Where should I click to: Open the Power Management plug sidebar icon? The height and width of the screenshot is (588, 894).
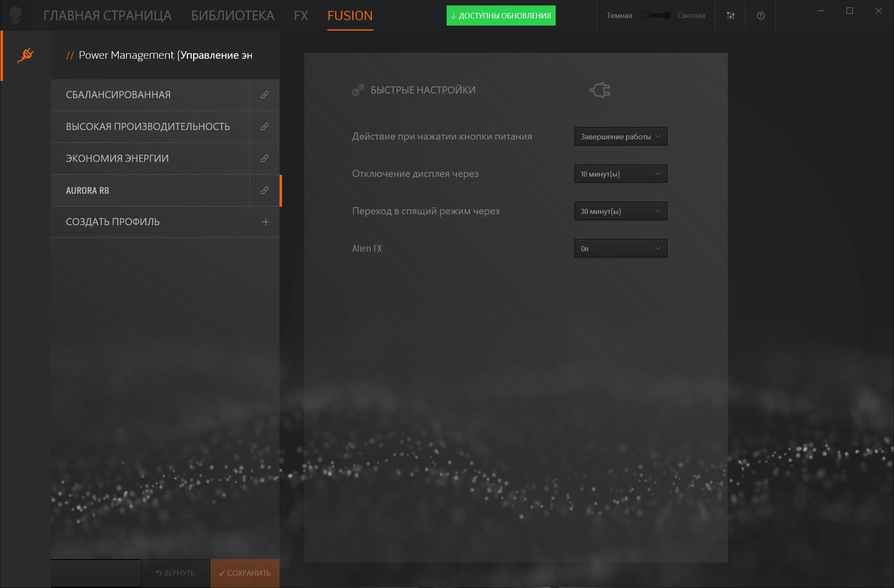coord(26,55)
